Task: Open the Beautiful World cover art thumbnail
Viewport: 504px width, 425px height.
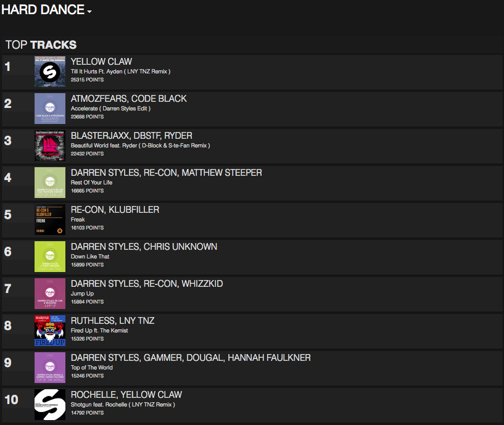Action: 50,146
